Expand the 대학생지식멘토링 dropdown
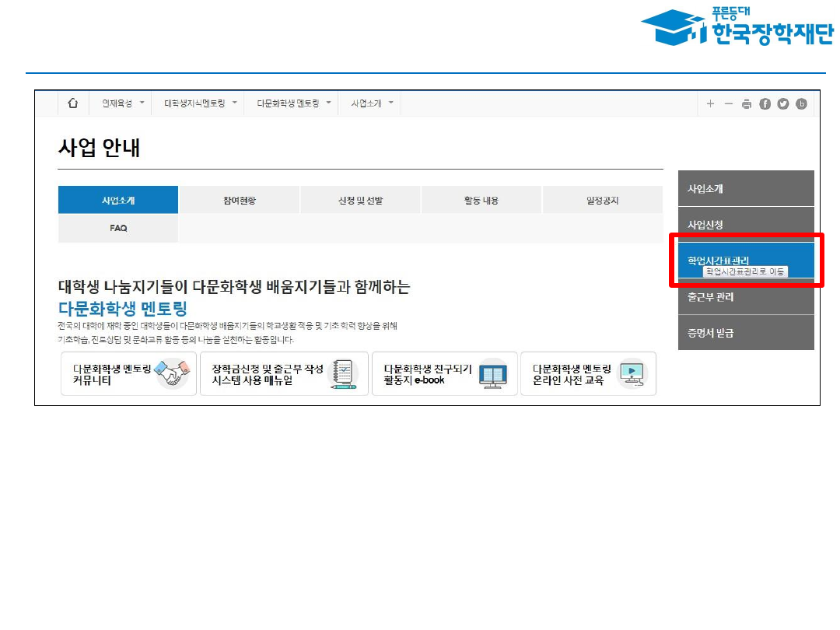Screen dimensions: 840x630 pos(200,103)
